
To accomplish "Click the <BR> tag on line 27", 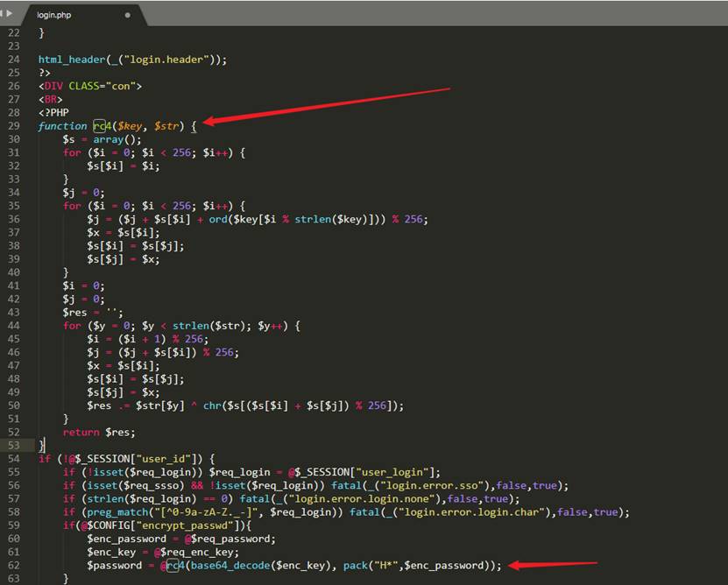I will pyautogui.click(x=50, y=99).
